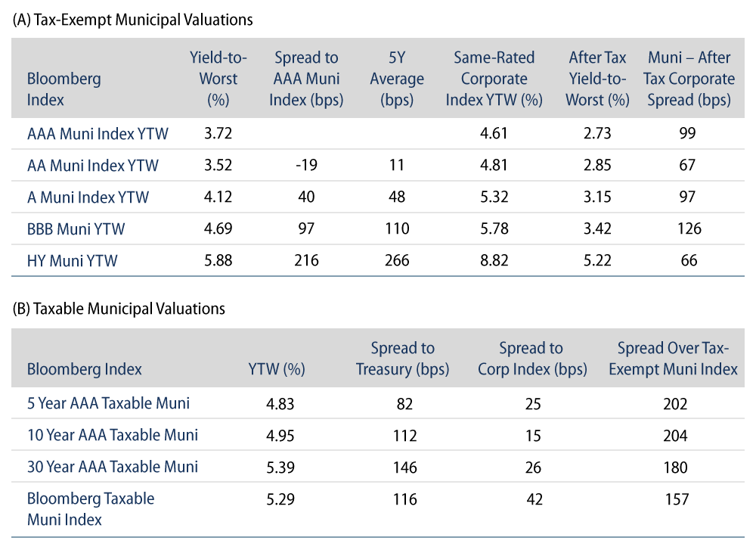Click the "BBB Muni YTW" row label
756x553 pixels.
point(75,228)
